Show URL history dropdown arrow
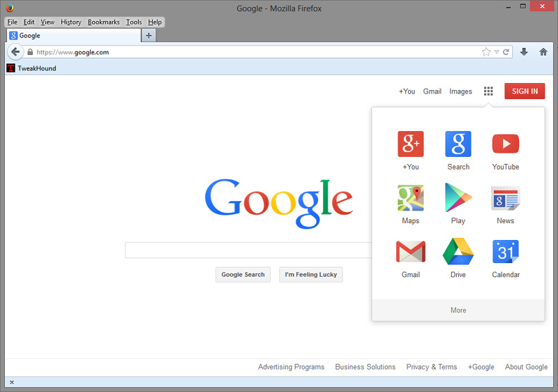Screen dimensions: 558x392 pyautogui.click(x=497, y=52)
